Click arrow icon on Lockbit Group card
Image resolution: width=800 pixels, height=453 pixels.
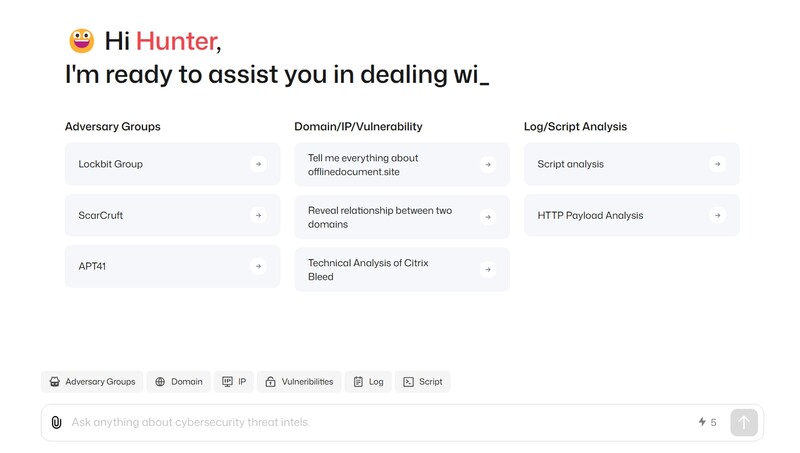[258, 164]
